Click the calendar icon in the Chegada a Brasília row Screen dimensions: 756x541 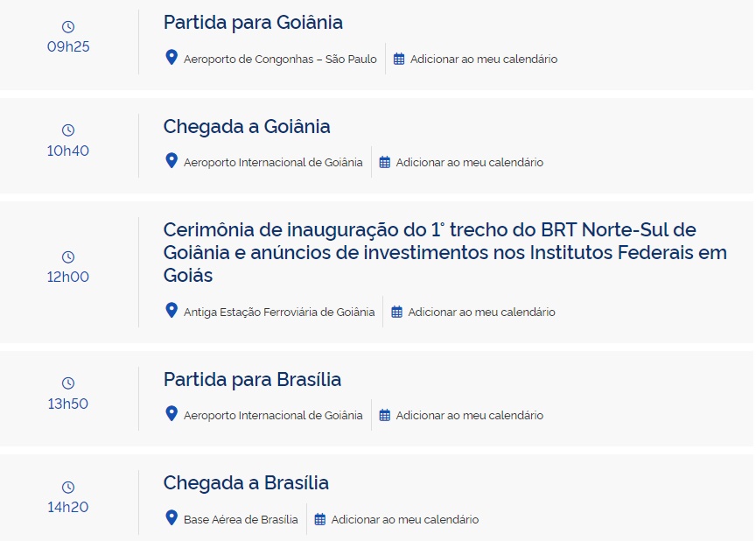319,519
